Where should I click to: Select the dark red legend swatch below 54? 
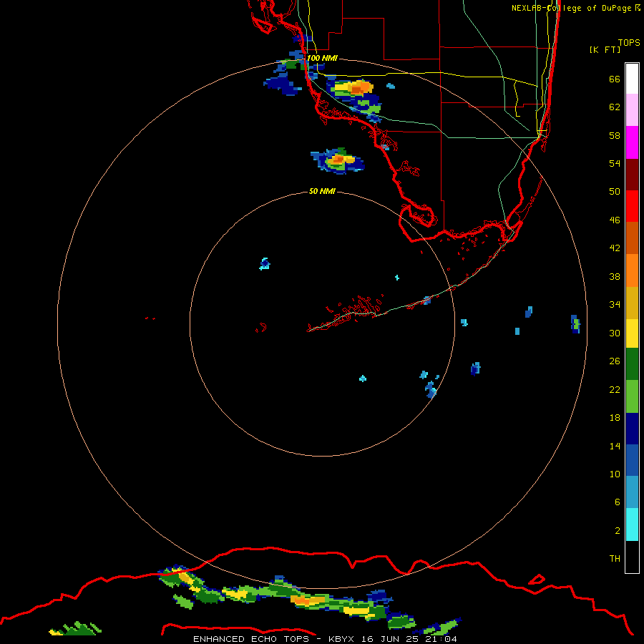point(632,174)
